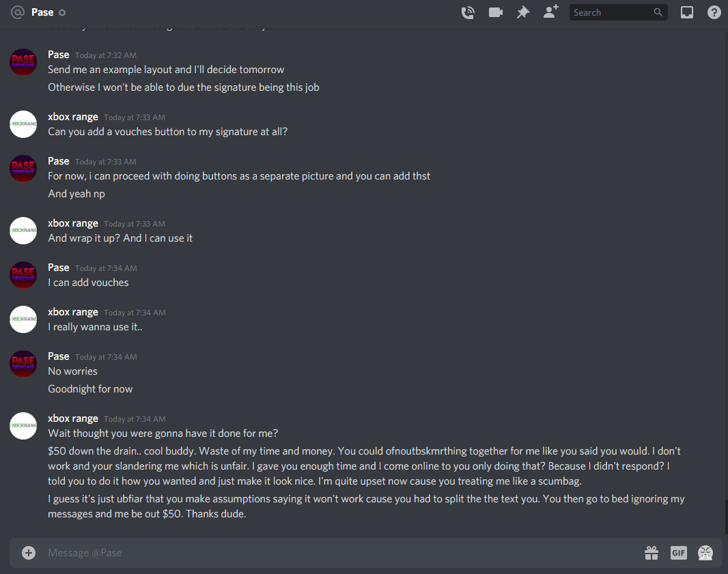Click the status indicator beside Pase title

[62, 12]
